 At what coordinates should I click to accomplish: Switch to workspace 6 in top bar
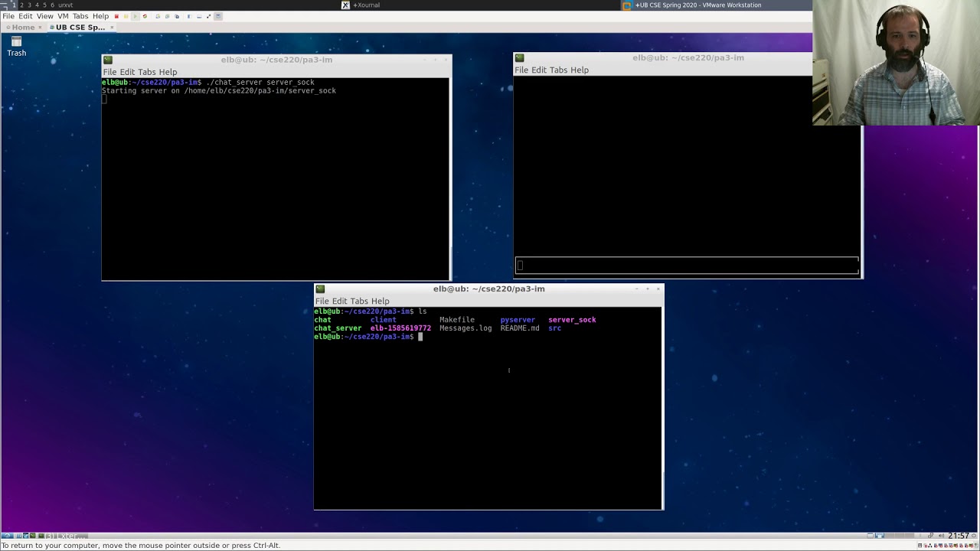(x=53, y=5)
